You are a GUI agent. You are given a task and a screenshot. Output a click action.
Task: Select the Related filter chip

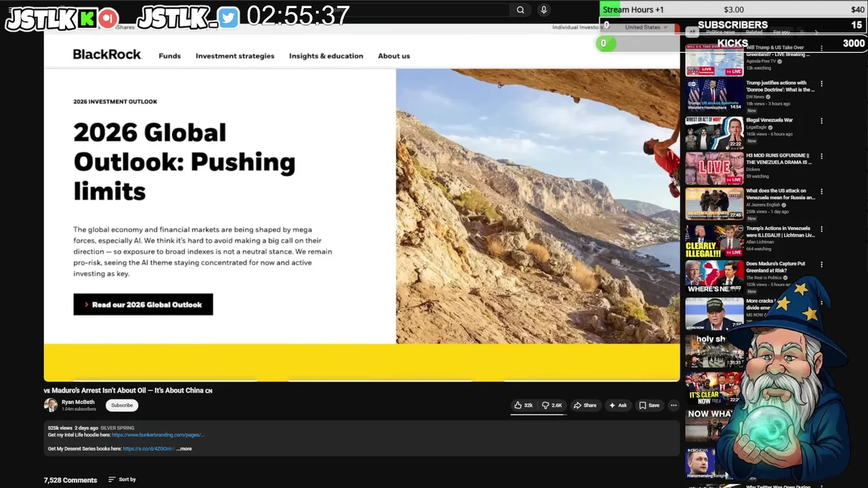(753, 32)
